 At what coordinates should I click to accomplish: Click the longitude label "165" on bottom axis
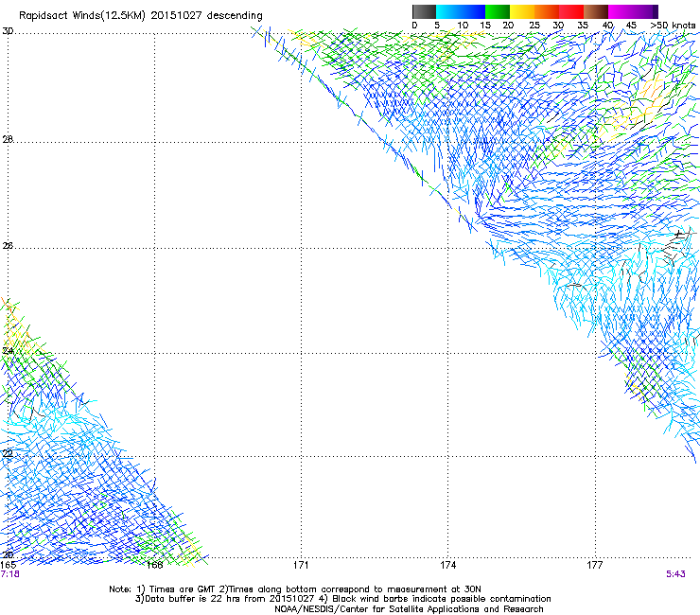(x=9, y=565)
